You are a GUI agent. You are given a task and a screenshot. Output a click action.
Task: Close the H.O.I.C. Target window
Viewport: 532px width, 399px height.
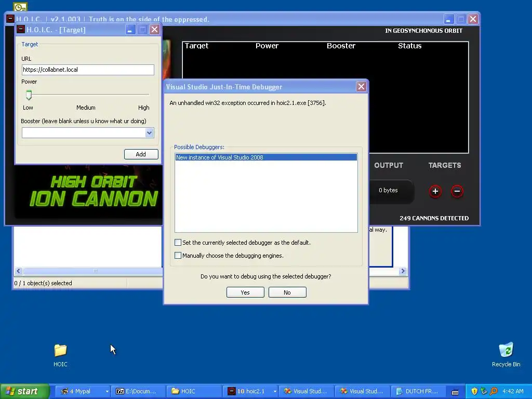pyautogui.click(x=154, y=30)
